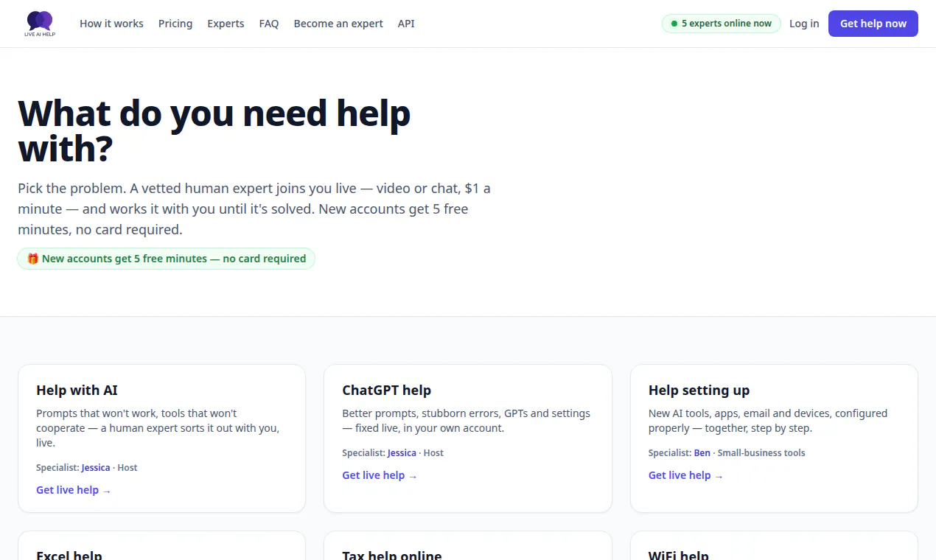Screen dimensions: 936x560
Task: Click the free minutes promo badge
Action: point(166,259)
